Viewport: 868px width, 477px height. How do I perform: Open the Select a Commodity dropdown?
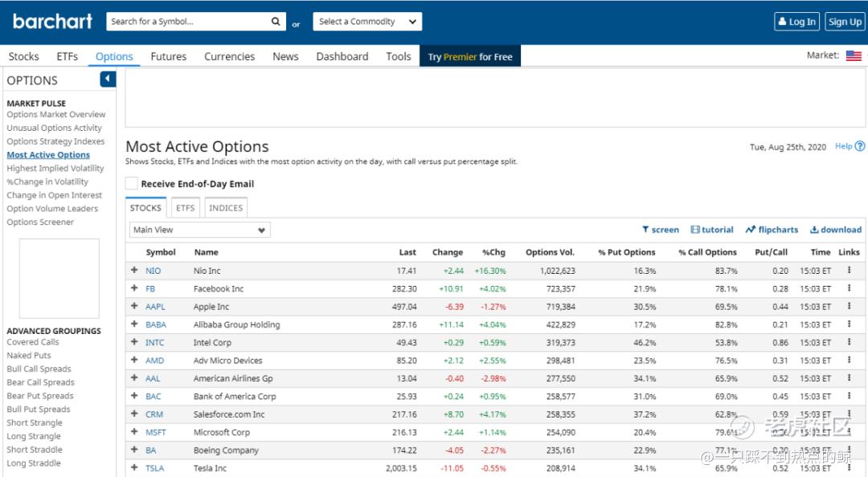[367, 22]
